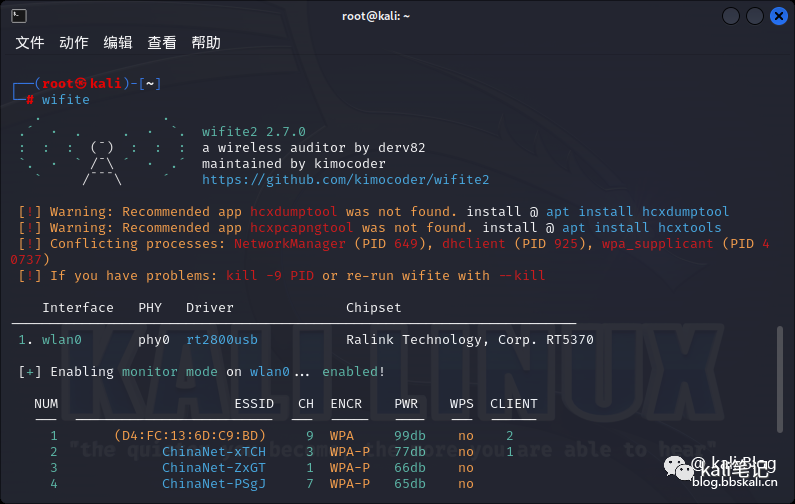Click dhclient in conflicting processes line

(474, 244)
